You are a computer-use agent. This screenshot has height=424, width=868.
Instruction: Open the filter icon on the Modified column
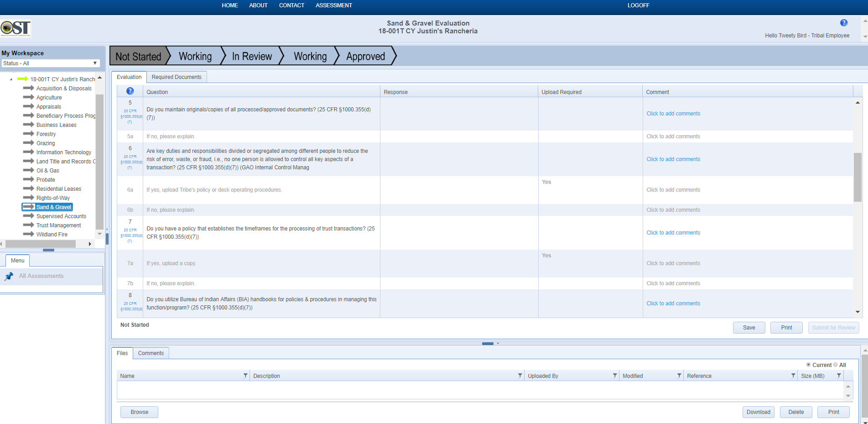tap(679, 376)
